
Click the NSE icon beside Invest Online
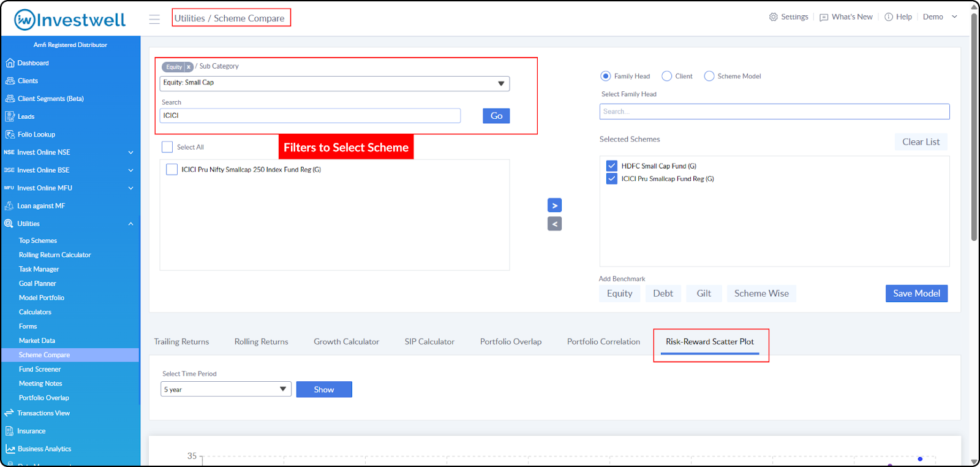coord(9,152)
